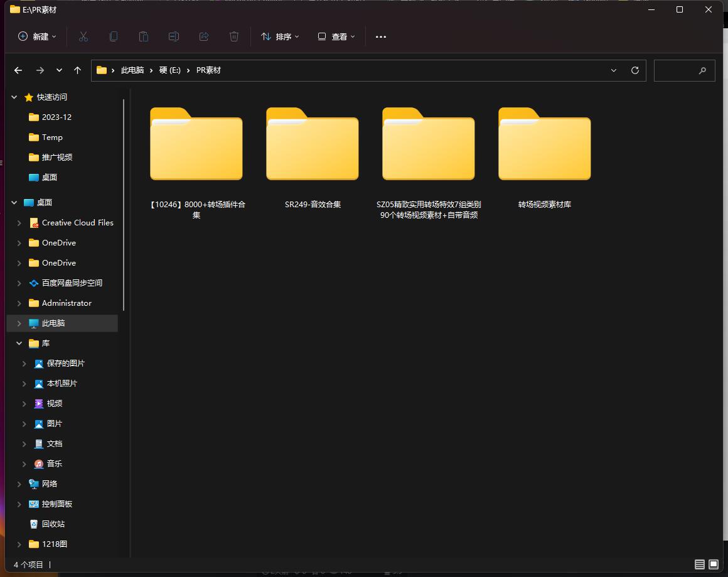
Task: Maximize the File Explorer window
Action: point(679,9)
